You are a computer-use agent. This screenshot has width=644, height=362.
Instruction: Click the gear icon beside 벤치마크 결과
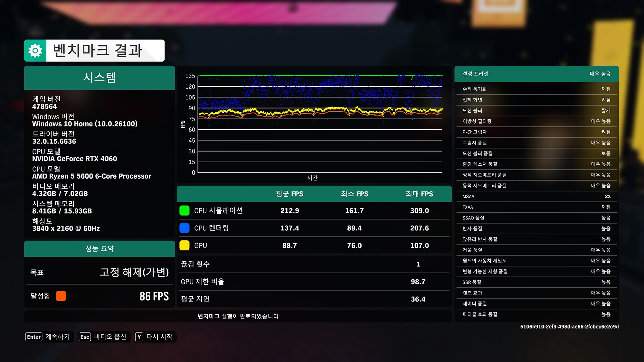[x=35, y=51]
